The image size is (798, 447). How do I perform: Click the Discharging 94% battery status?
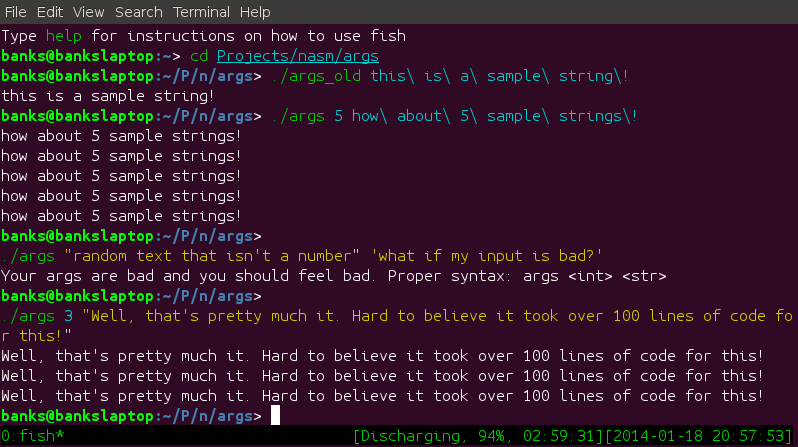[478, 436]
